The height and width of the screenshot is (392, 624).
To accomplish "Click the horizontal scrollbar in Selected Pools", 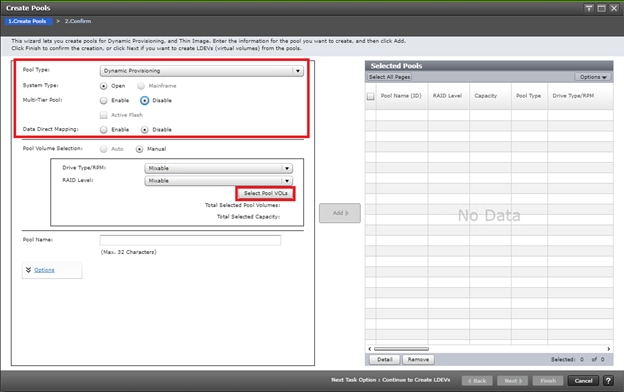I will tap(401, 349).
